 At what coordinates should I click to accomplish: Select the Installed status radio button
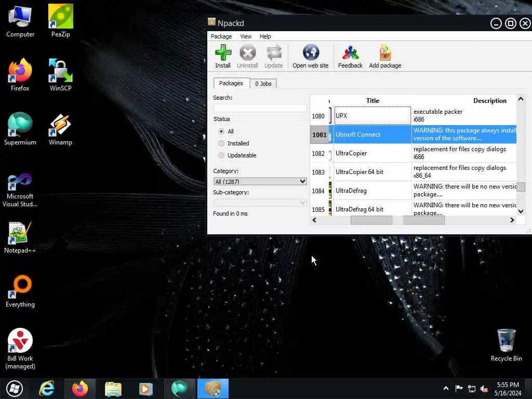(221, 143)
